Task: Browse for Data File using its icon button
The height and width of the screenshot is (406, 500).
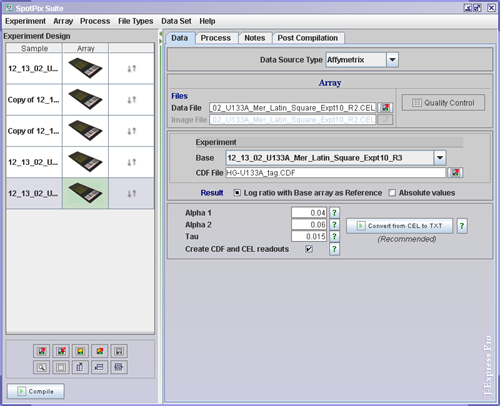Action: tap(385, 108)
